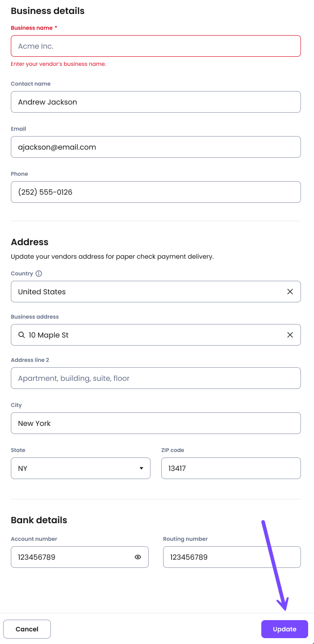
Task: Click the search icon in Business address
Action: 21,335
